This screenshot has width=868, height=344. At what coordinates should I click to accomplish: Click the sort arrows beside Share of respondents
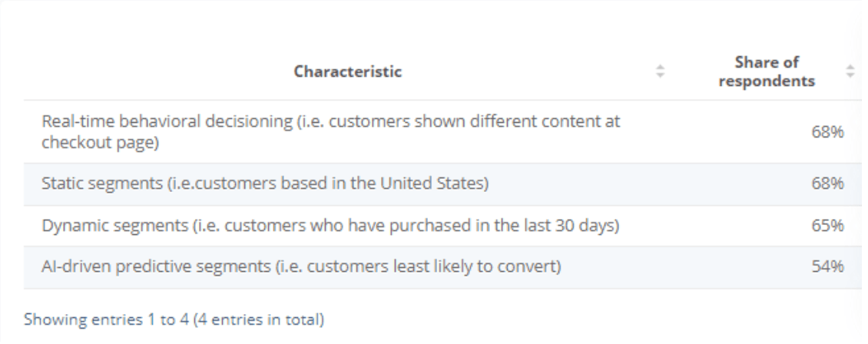coord(850,72)
